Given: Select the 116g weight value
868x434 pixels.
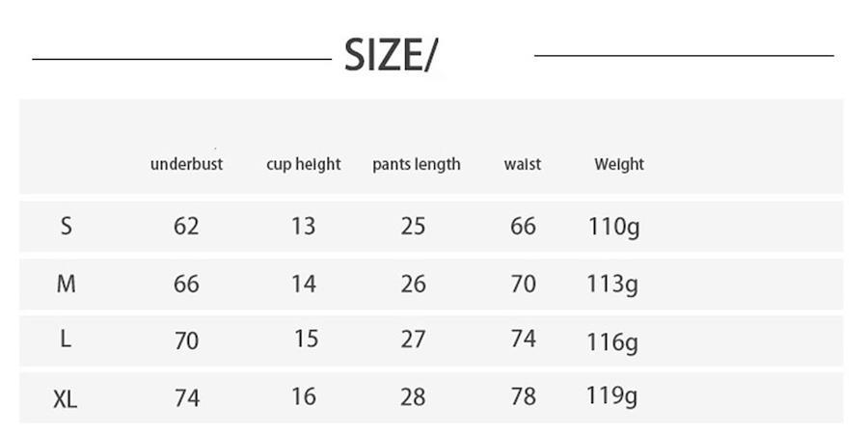Looking at the screenshot, I should (612, 342).
